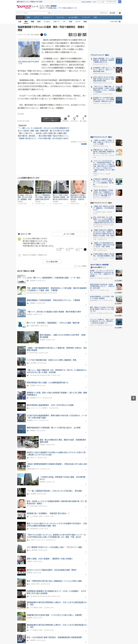This screenshot has width=138, height=644.
Task: Click the header web search magnifier button
Action: click(x=120, y=2)
